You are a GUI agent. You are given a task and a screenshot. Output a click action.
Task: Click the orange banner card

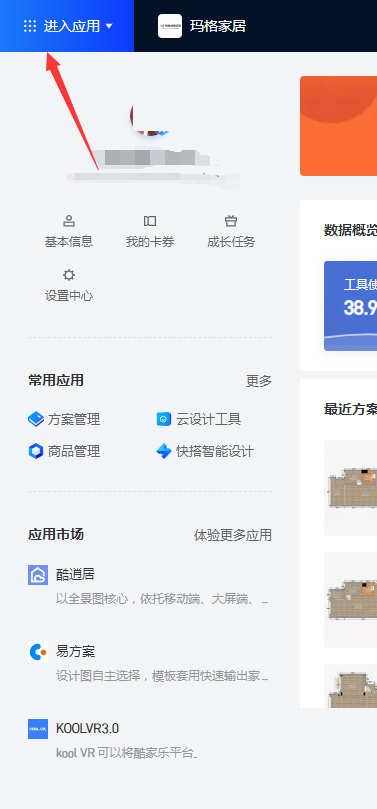[338, 126]
